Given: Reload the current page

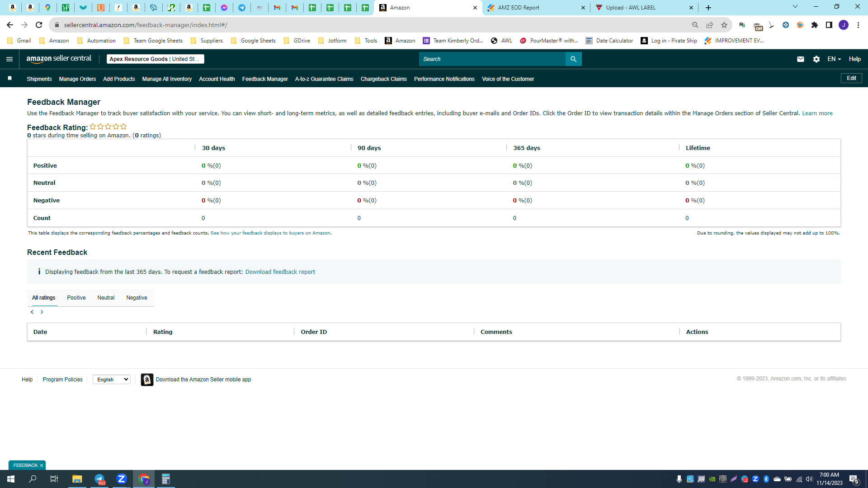Looking at the screenshot, I should pyautogui.click(x=39, y=25).
